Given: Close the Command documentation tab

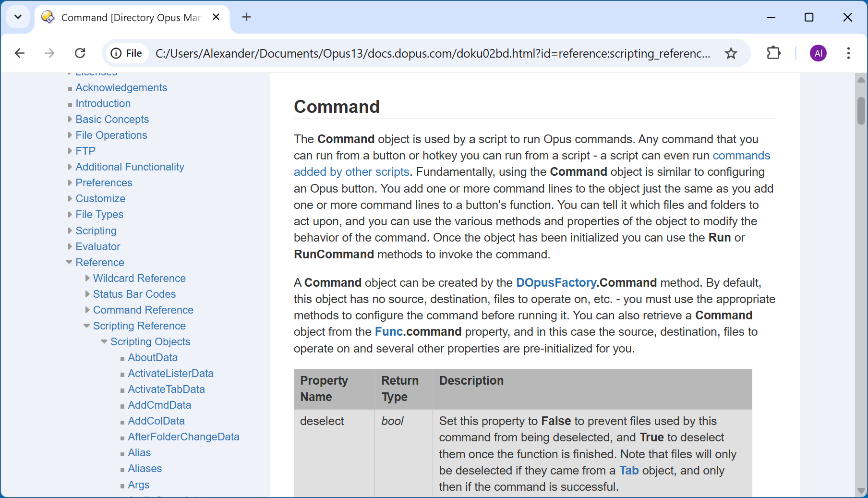Looking at the screenshot, I should point(216,17).
